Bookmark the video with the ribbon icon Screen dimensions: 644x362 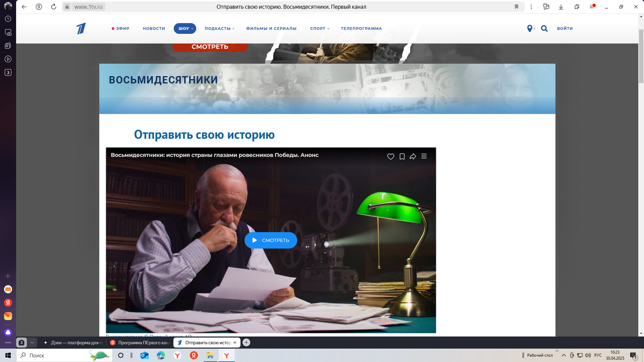(401, 156)
